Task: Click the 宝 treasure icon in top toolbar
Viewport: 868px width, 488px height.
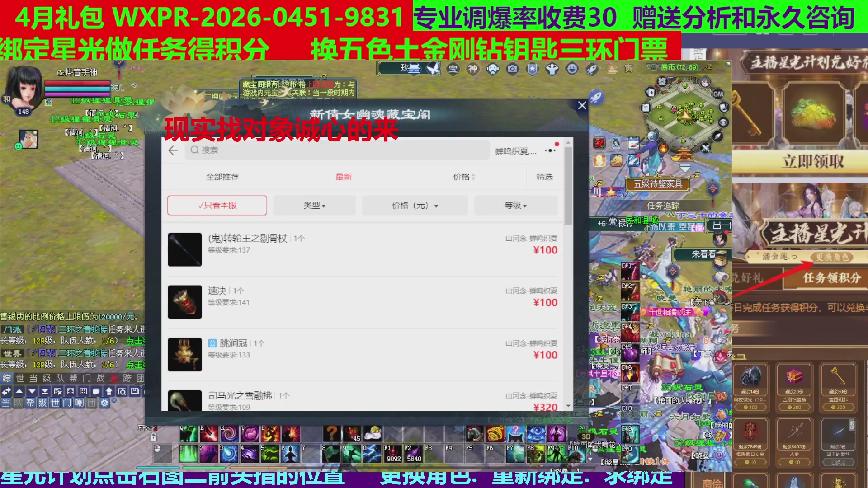Action: (x=453, y=69)
